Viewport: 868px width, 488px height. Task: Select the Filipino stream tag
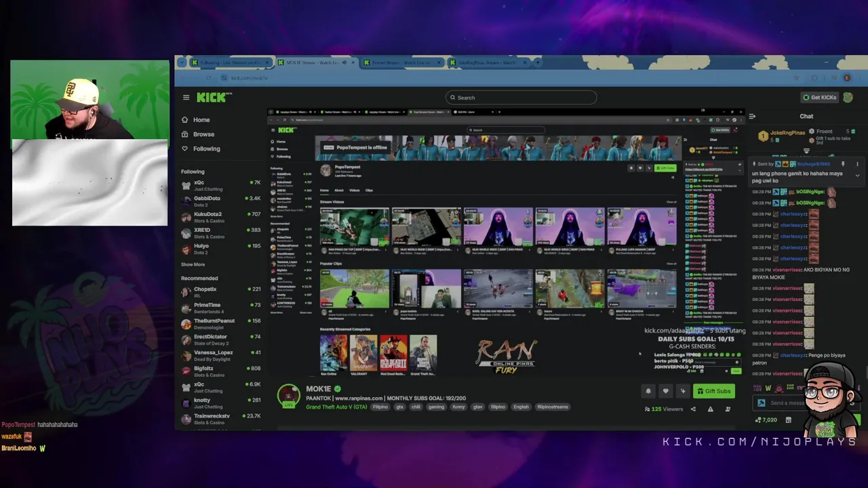[380, 407]
